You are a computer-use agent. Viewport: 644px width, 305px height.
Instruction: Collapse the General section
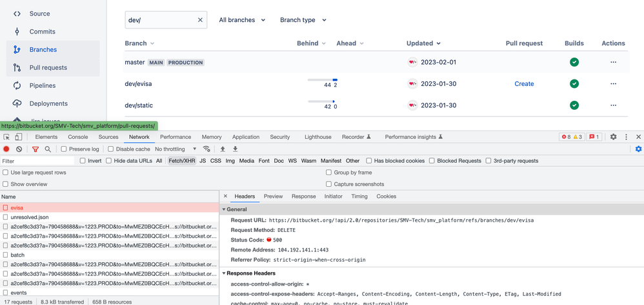point(225,209)
